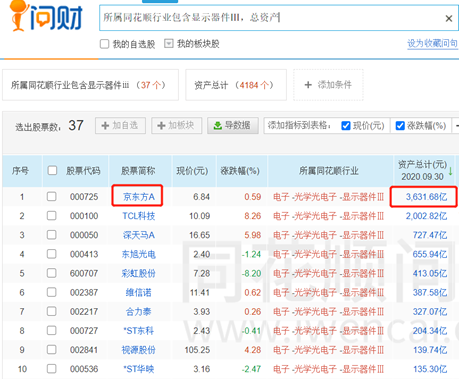This screenshot has height=379, width=459.
Task: Click the 8.26 change value for TCL科技
Action: pos(253,216)
